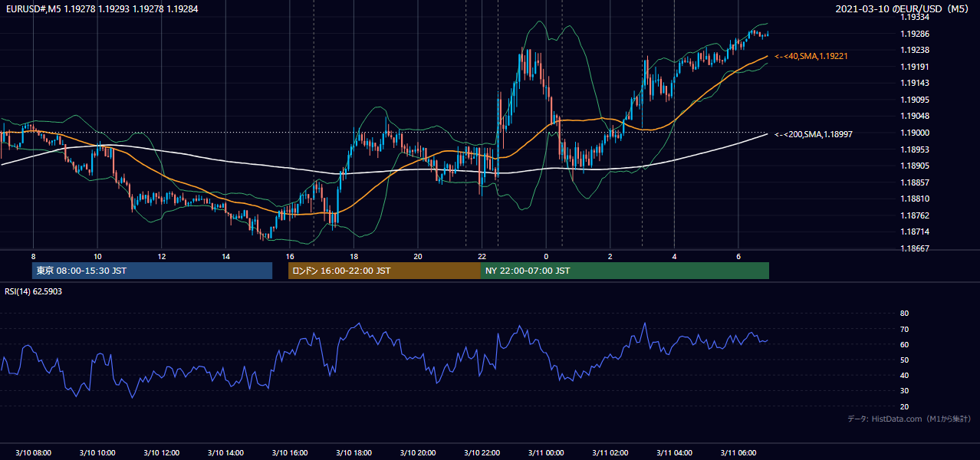Image resolution: width=980 pixels, height=460 pixels.
Task: Click the Tokyo session bar 東京 08:00-15:30 JST
Action: (152, 271)
